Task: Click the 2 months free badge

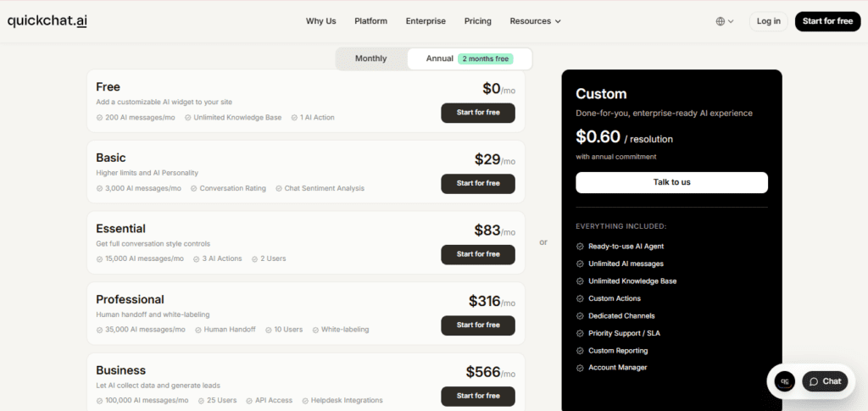Action: [486, 58]
